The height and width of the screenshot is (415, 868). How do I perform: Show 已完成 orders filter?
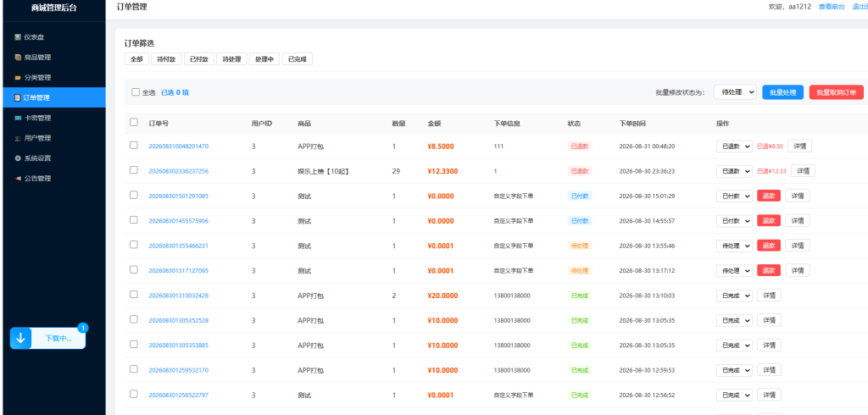coord(298,59)
